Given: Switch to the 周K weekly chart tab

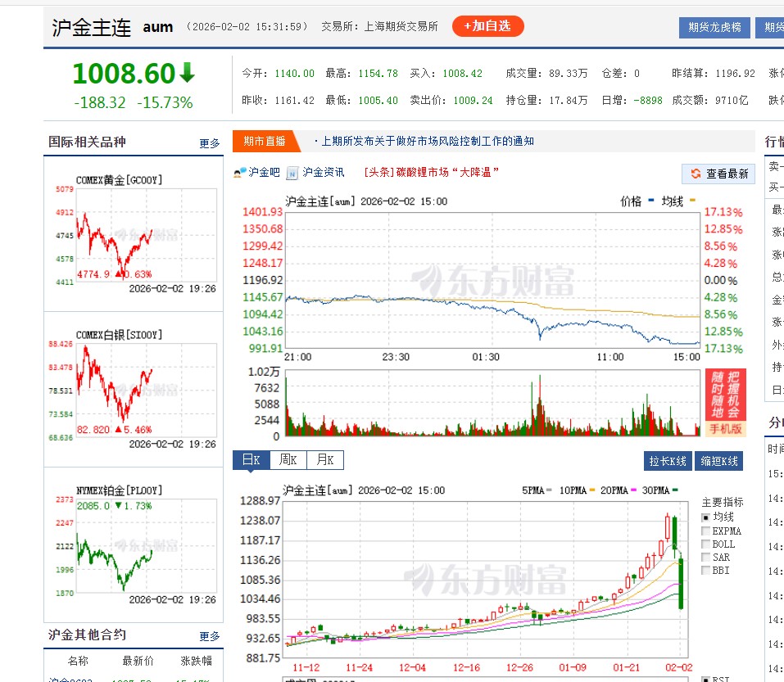Looking at the screenshot, I should click(x=288, y=460).
